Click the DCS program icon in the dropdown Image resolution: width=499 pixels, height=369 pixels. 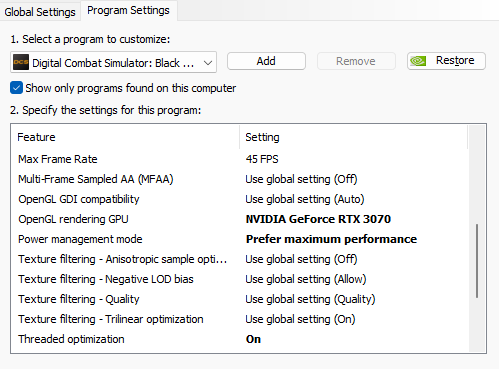pyautogui.click(x=21, y=62)
